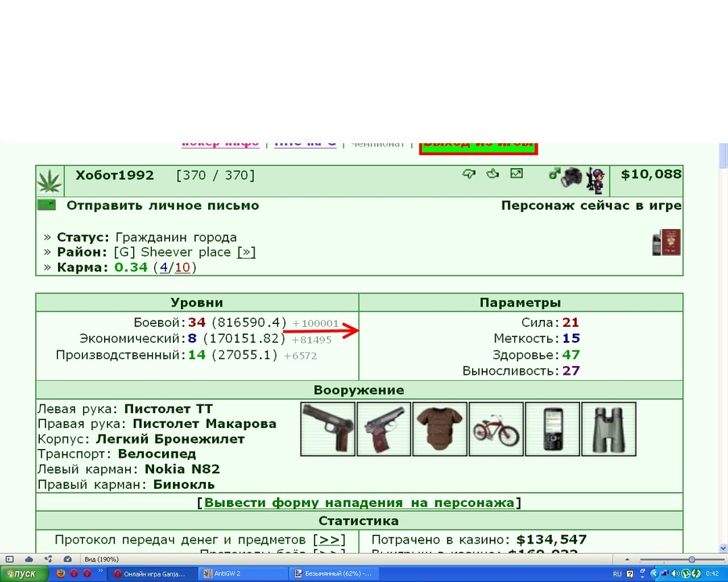The image size is (728, 582).
Task: Click the [370 / 370] health value
Action: pyautogui.click(x=215, y=175)
